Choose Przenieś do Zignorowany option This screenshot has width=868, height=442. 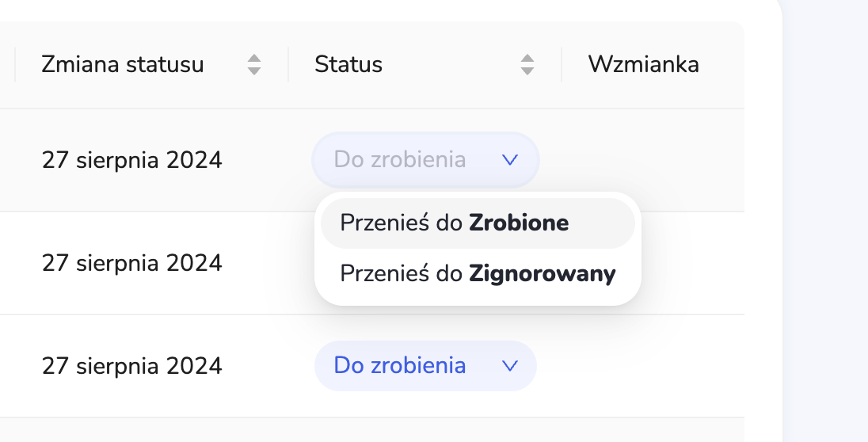tap(477, 274)
